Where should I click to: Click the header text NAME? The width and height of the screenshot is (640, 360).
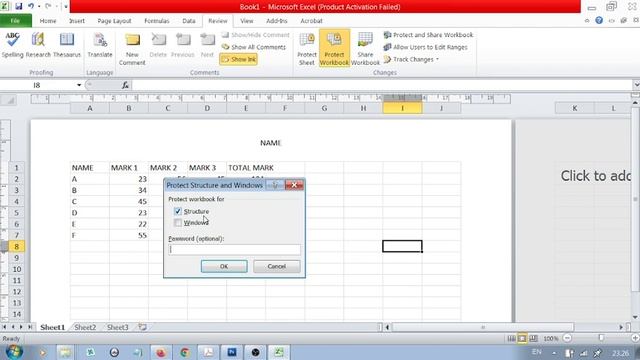tap(270, 143)
